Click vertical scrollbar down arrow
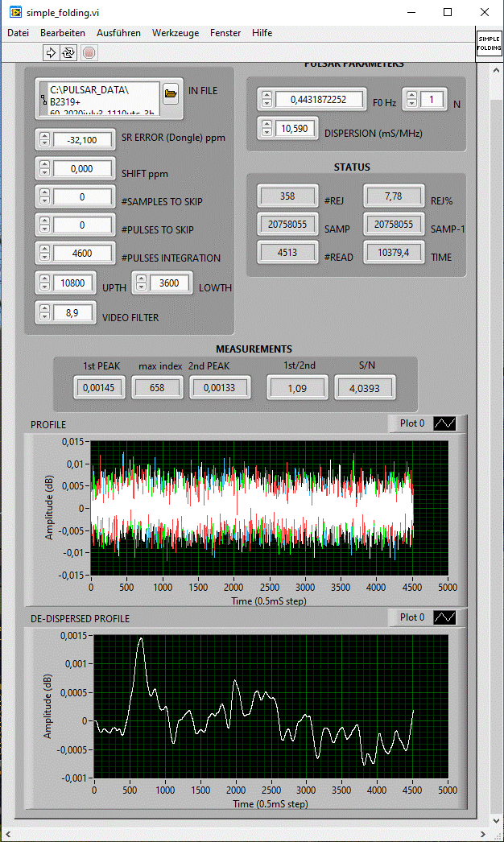This screenshot has height=842, width=504. (497, 821)
